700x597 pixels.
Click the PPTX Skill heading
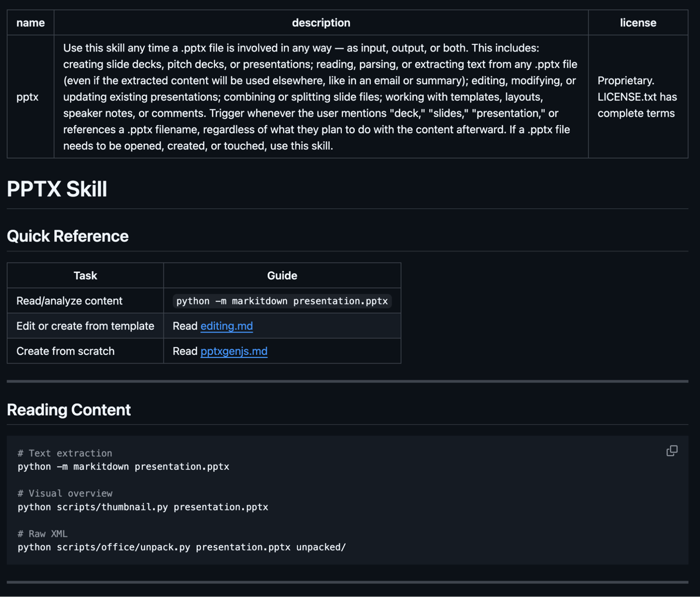coord(57,189)
